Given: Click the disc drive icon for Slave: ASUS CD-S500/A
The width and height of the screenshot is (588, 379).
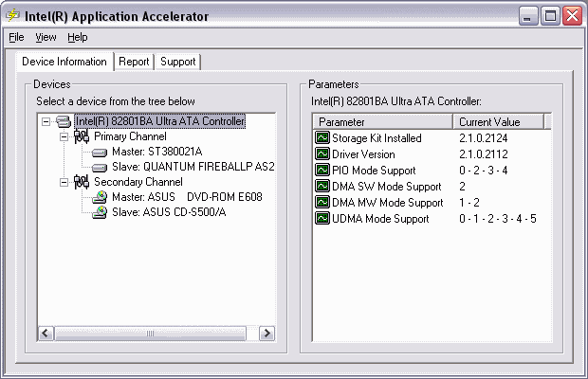Looking at the screenshot, I should 100,212.
